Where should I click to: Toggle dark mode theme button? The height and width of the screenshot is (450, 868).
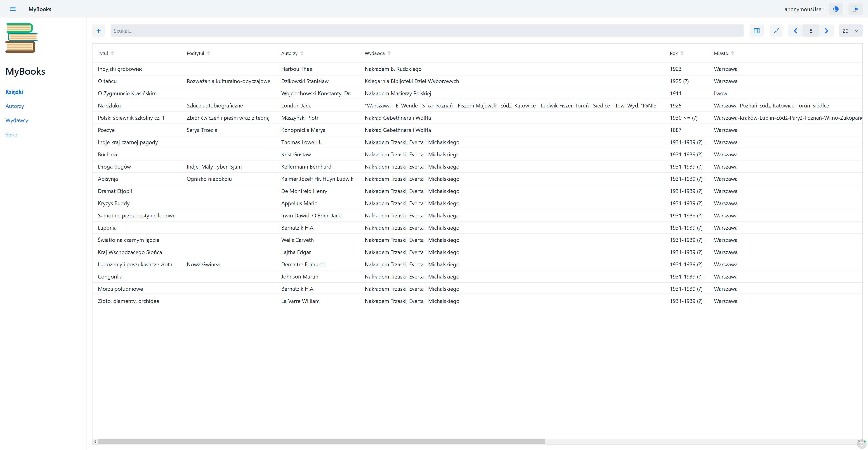(836, 9)
